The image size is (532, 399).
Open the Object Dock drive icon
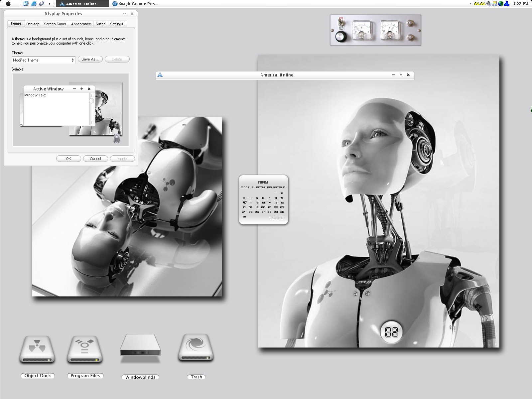(37, 349)
